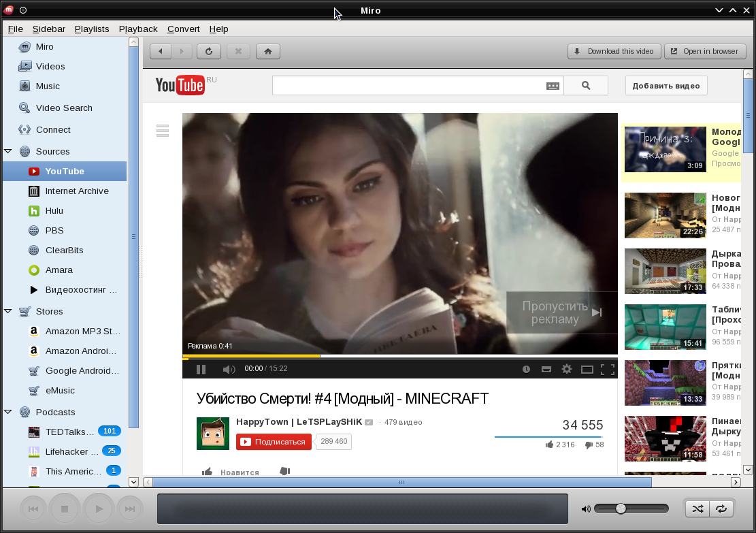The width and height of the screenshot is (756, 533).
Task: Click the thumbs-down icon below the video
Action: click(285, 471)
